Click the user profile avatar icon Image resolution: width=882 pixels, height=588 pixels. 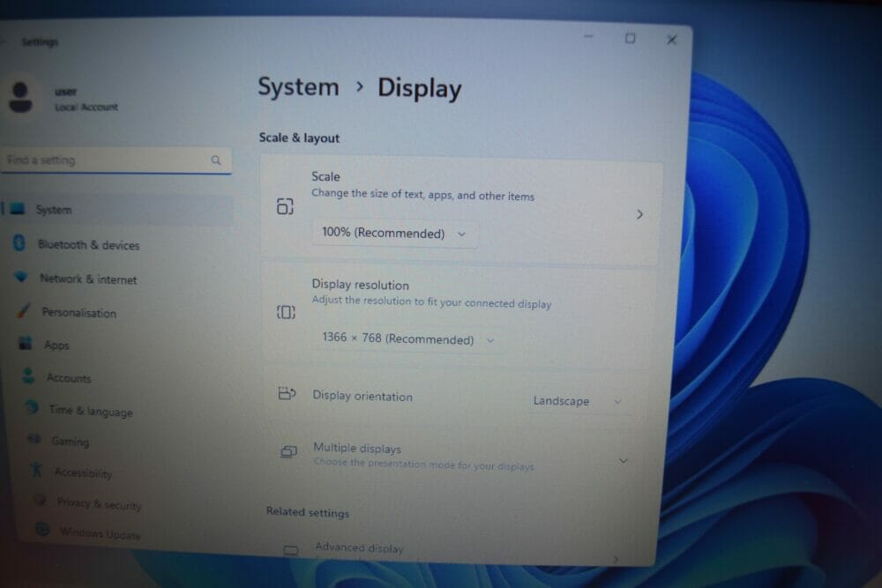coord(21,97)
